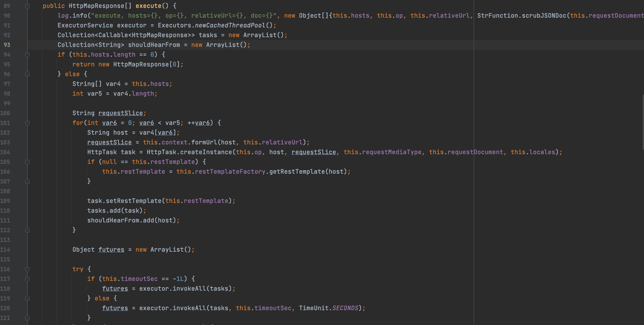This screenshot has height=325, width=644.
Task: Toggle the fold marker at line 96 else
Action: pos(27,74)
